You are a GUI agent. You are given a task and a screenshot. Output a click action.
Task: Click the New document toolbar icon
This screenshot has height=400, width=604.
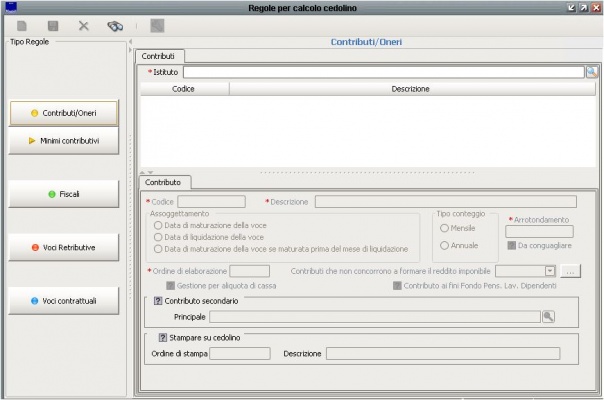22,26
